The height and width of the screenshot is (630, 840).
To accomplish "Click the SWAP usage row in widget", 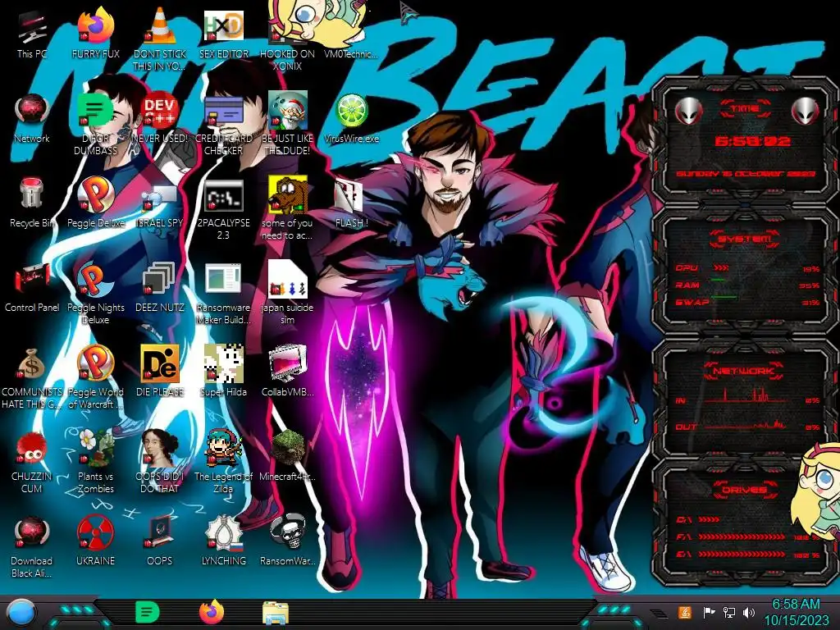I will pyautogui.click(x=747, y=302).
